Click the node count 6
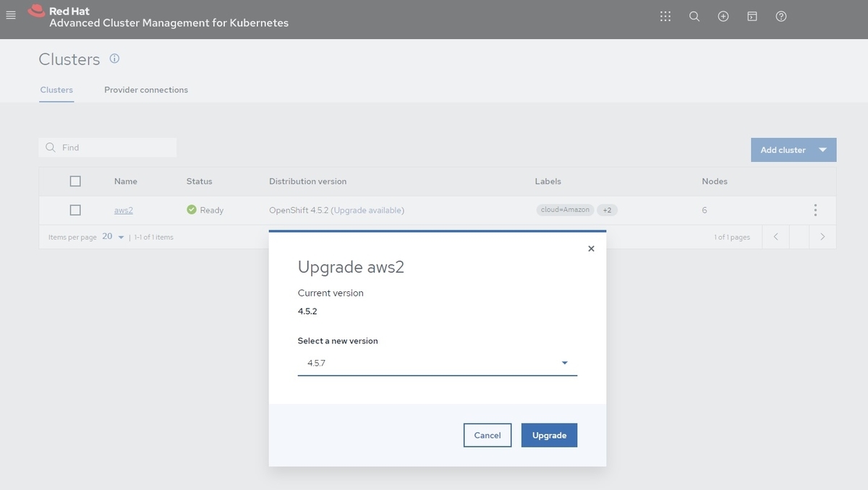 (705, 210)
